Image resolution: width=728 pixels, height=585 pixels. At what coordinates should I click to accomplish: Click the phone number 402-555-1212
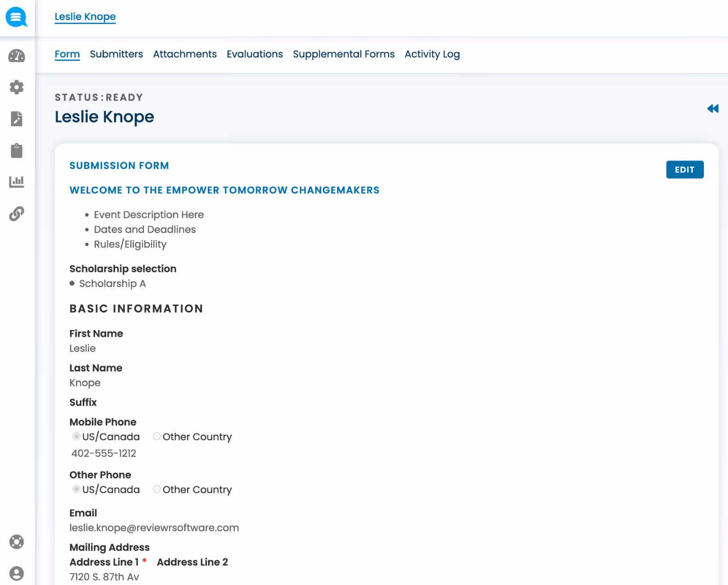coord(104,453)
